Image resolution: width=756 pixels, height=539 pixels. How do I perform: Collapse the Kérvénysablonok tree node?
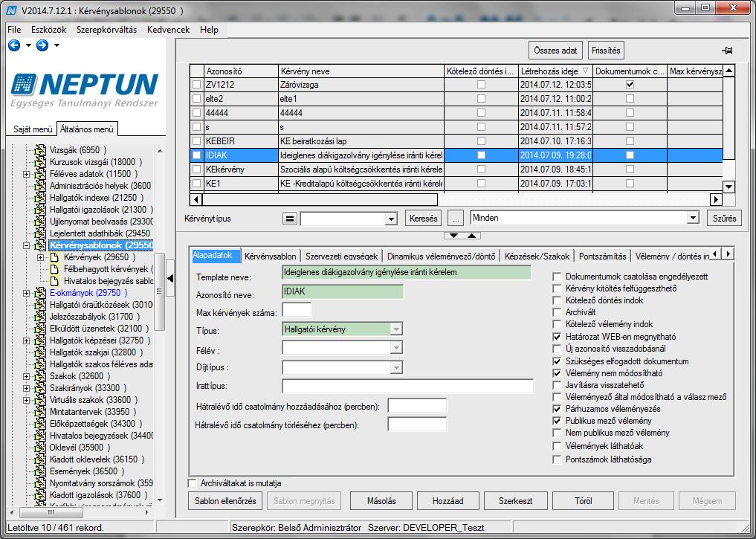pos(27,245)
